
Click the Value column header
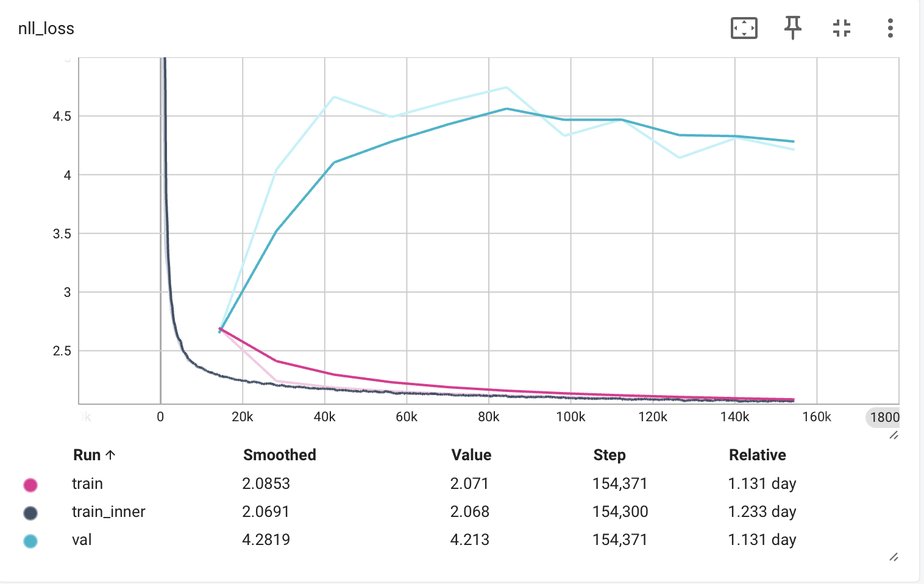pyautogui.click(x=471, y=455)
